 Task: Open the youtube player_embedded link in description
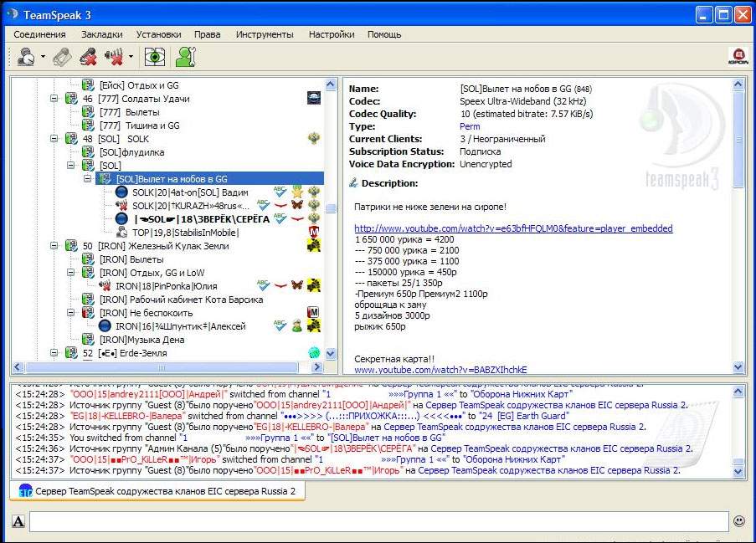coord(512,228)
